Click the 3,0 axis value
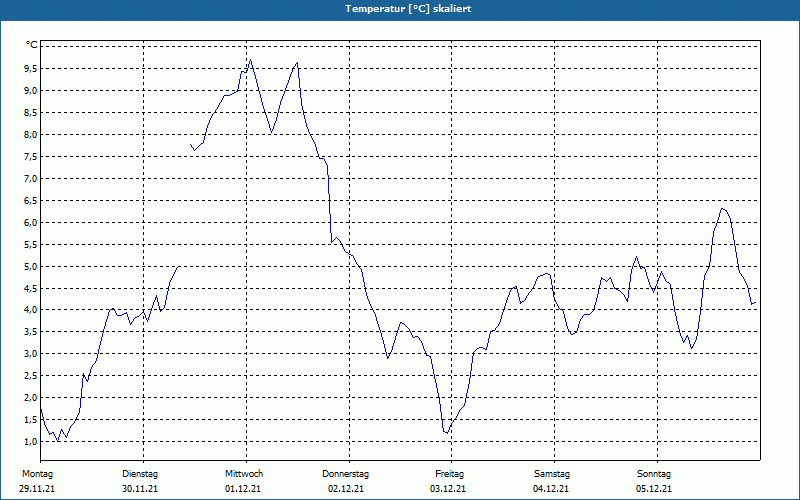Viewport: 800px width, 500px height. coord(31,353)
